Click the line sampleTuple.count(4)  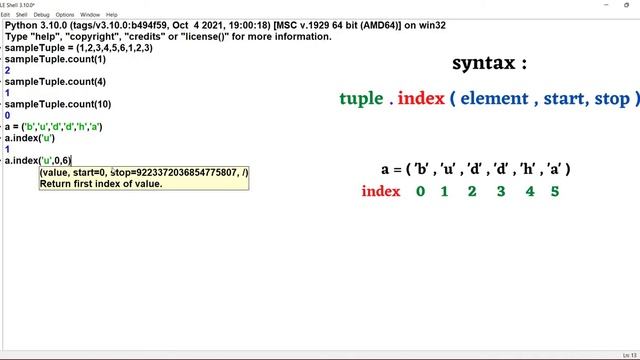55,82
